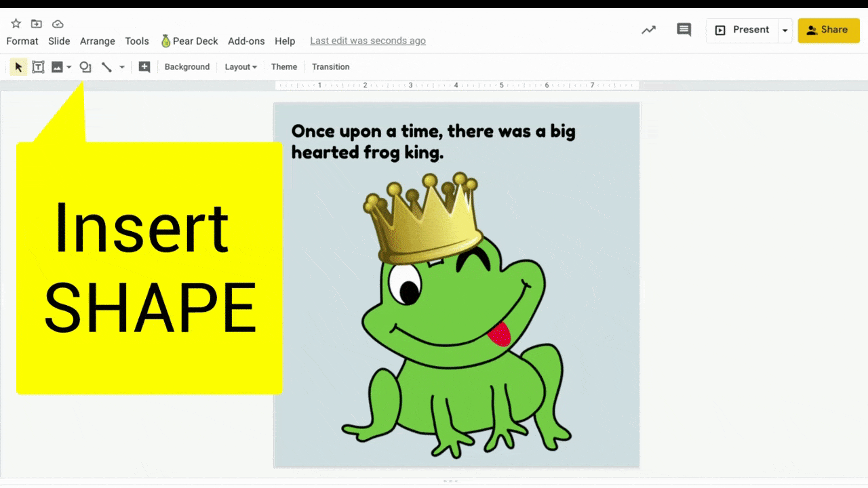Select the text box tool
The image size is (868, 488).
[x=38, y=67]
